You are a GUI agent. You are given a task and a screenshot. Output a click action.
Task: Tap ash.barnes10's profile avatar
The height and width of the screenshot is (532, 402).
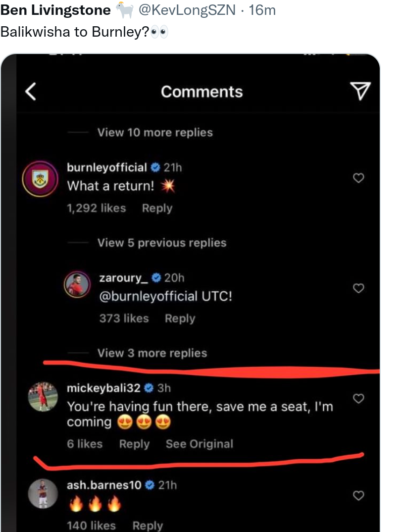click(41, 493)
